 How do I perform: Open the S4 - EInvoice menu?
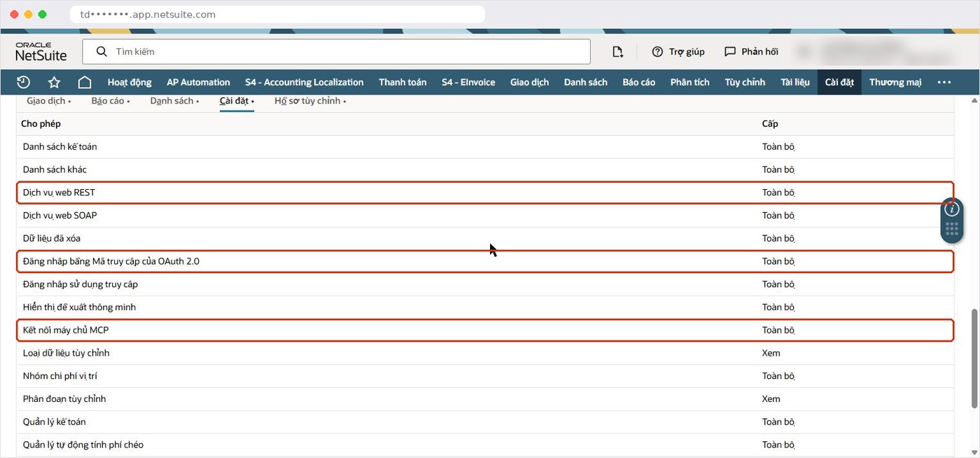pos(468,82)
